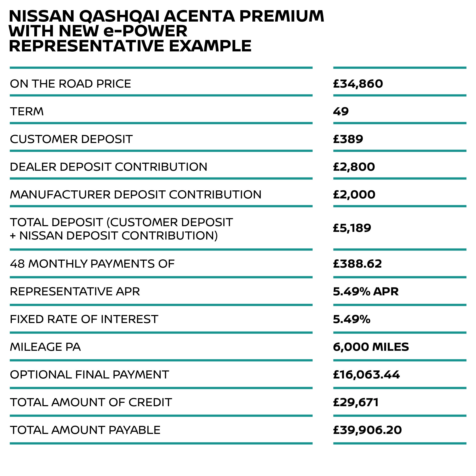Click the £29,671 total credit value
476x476 pixels.
(356, 402)
